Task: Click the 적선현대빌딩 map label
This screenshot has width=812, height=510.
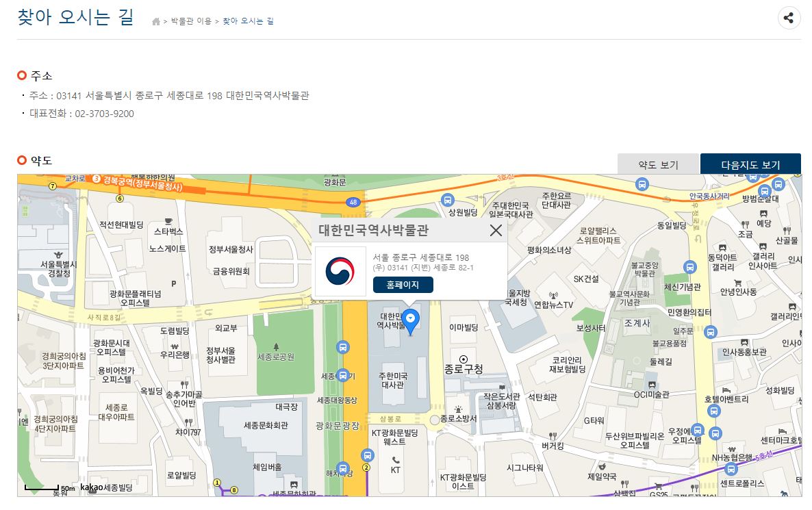Action: pos(121,224)
